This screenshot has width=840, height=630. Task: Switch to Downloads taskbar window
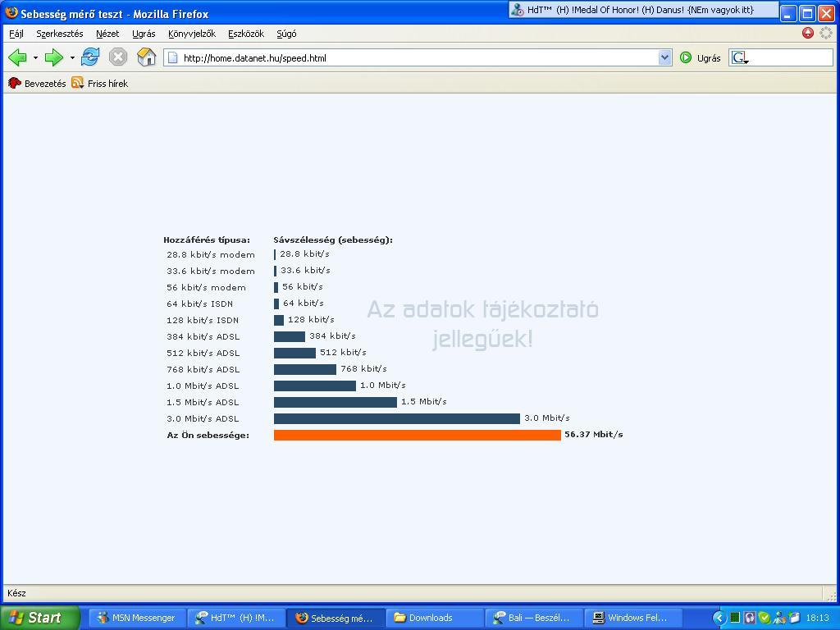coord(432,618)
